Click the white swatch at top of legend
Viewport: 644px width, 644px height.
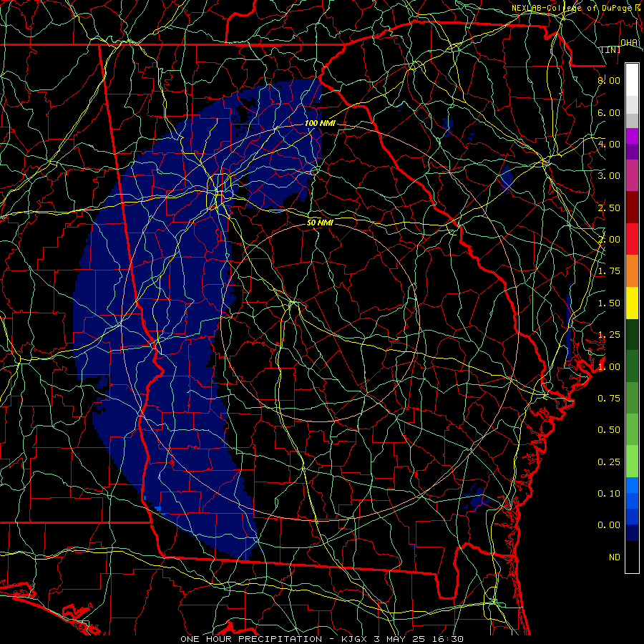[x=632, y=79]
